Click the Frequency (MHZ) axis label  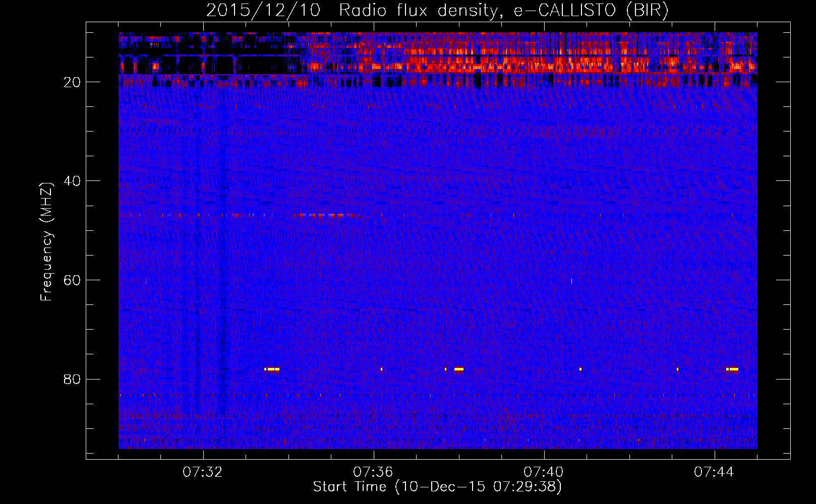point(46,242)
